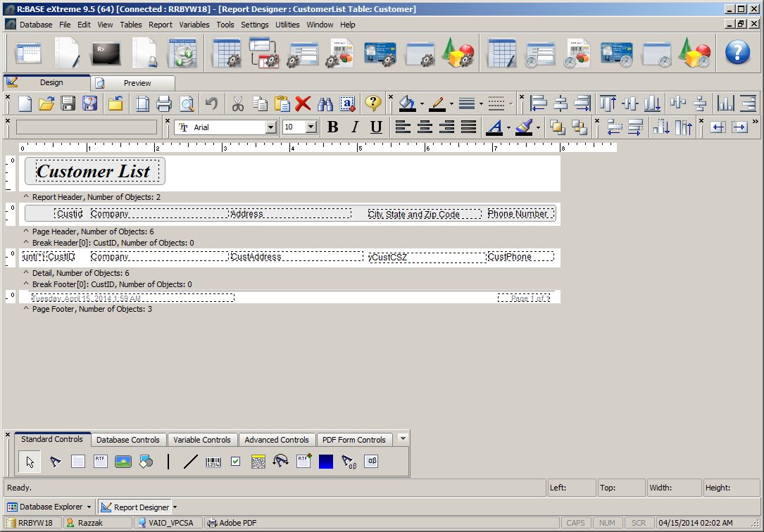Select the Rich Text (RTF) control
The width and height of the screenshot is (764, 532).
tap(101, 462)
